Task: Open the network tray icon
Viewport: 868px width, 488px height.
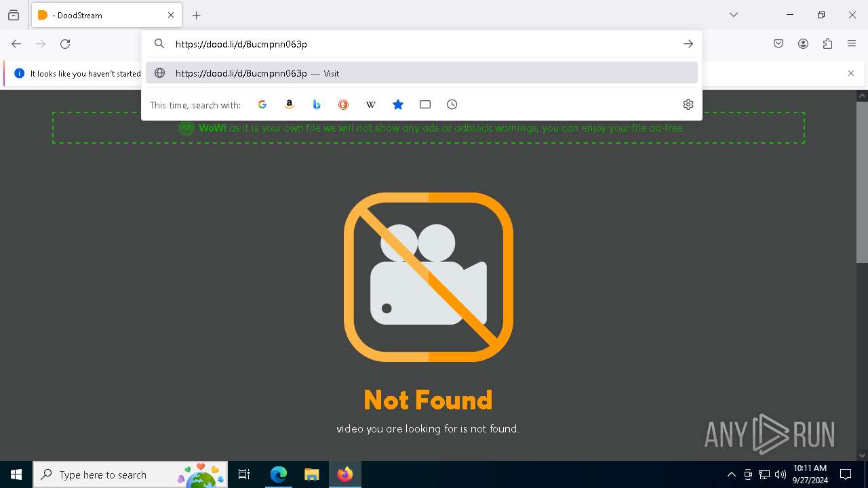Action: (764, 474)
